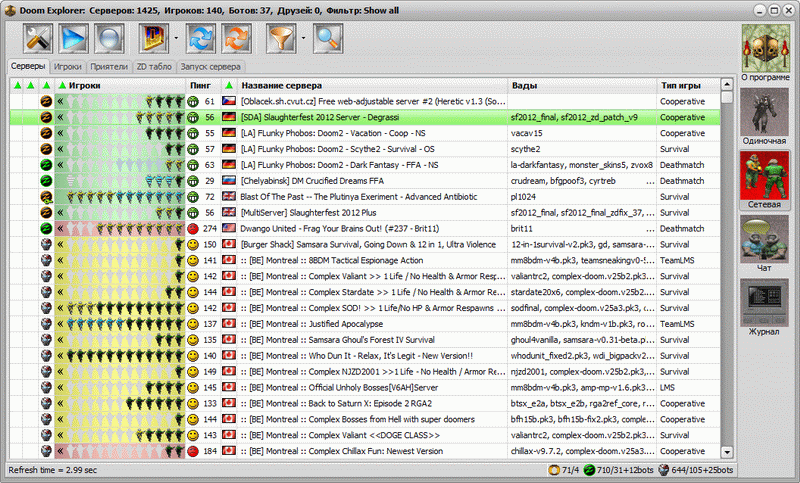
Task: Open the Чат sidebar button
Action: click(763, 245)
